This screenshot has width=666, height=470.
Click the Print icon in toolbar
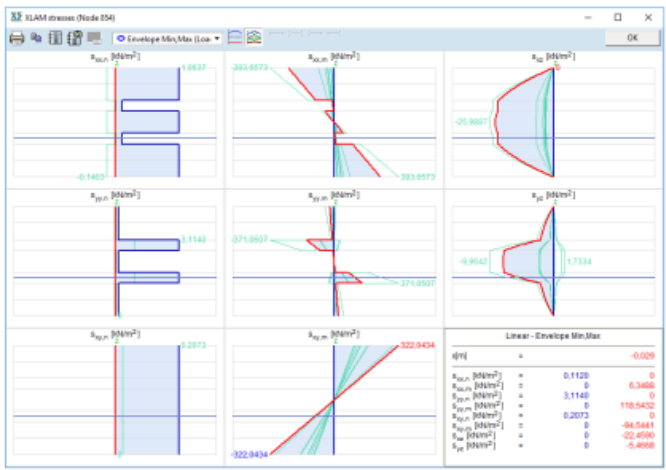(x=17, y=38)
